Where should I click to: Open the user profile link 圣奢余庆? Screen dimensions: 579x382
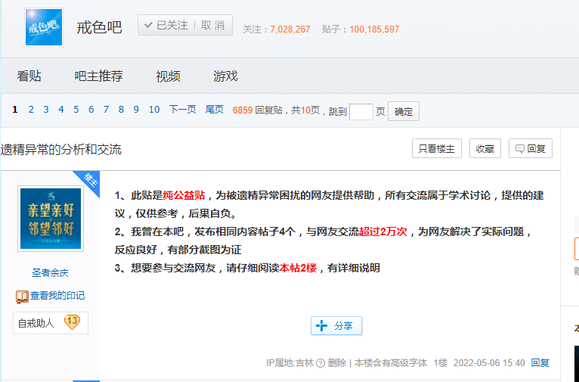pyautogui.click(x=50, y=273)
